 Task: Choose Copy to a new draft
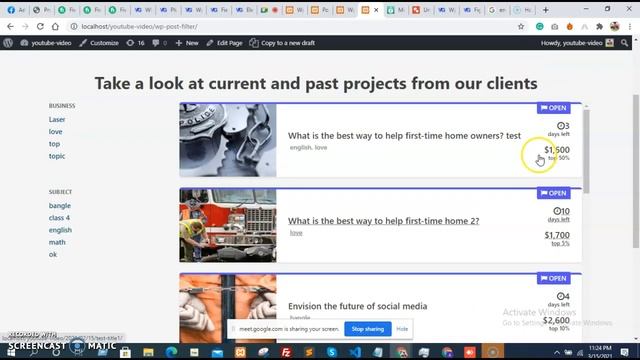[282, 43]
